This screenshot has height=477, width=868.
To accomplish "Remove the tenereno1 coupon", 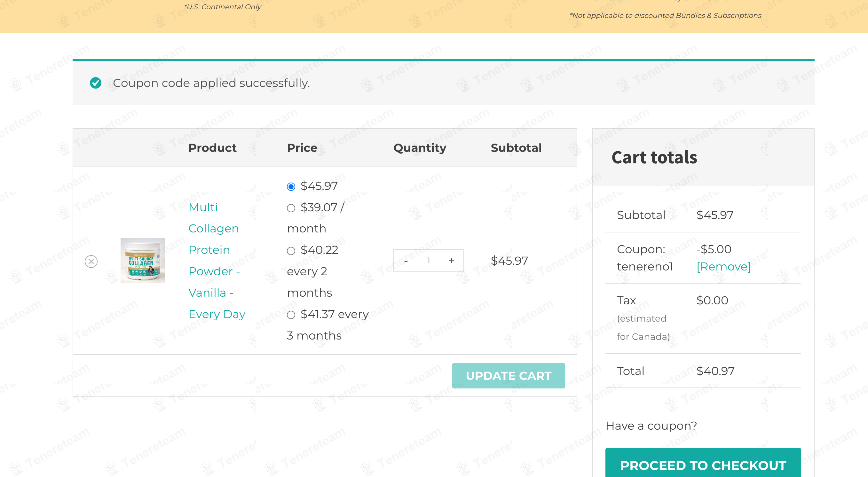I will 723,266.
